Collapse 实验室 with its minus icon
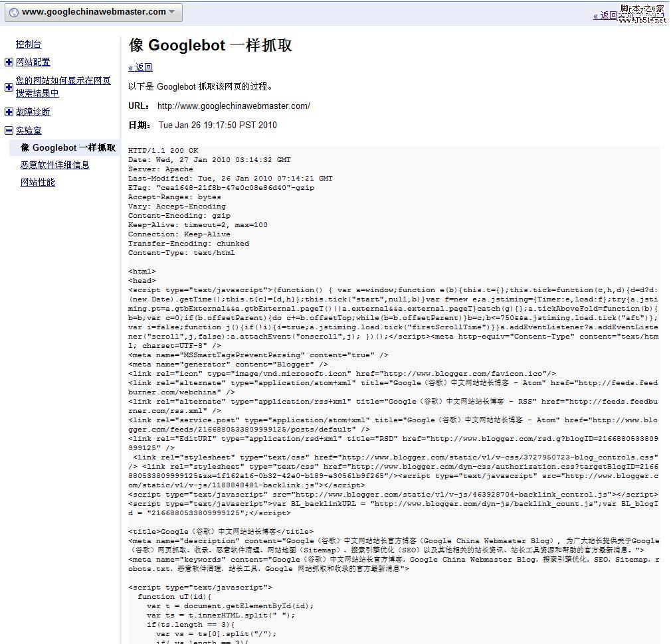The width and height of the screenshot is (671, 644). (9, 131)
